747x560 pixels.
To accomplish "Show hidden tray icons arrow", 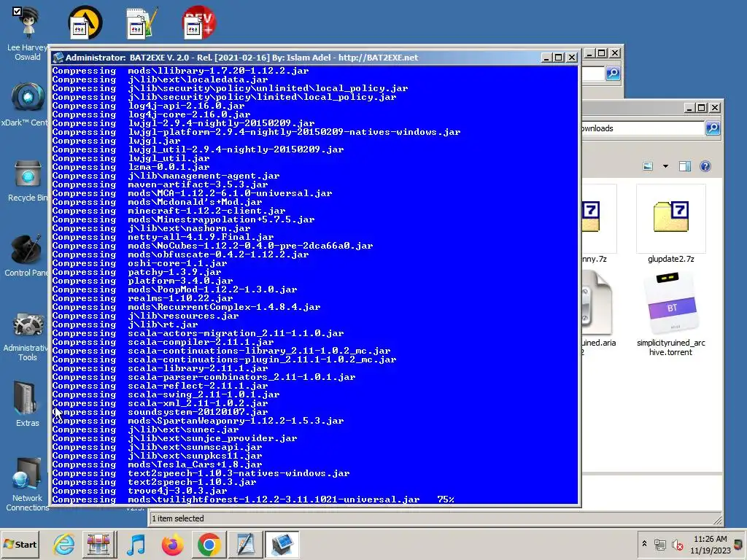I will (x=645, y=544).
